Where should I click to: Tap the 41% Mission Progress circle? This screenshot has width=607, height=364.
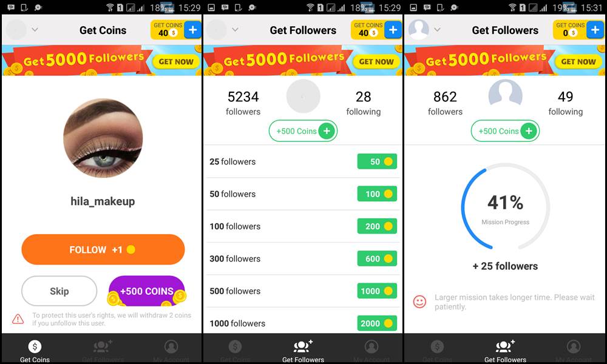(505, 207)
